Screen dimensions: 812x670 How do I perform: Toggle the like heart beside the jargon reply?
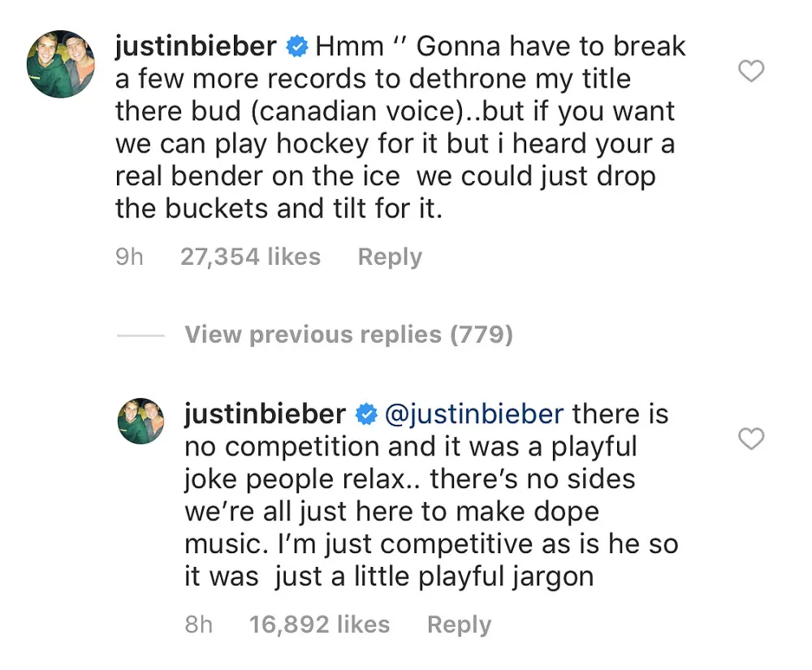click(x=751, y=439)
